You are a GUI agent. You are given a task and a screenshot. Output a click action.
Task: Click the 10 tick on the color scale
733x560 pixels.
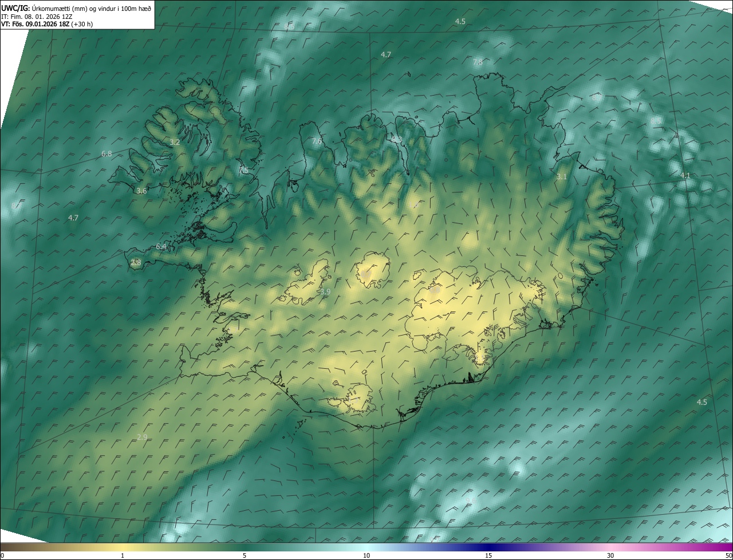[x=366, y=556]
